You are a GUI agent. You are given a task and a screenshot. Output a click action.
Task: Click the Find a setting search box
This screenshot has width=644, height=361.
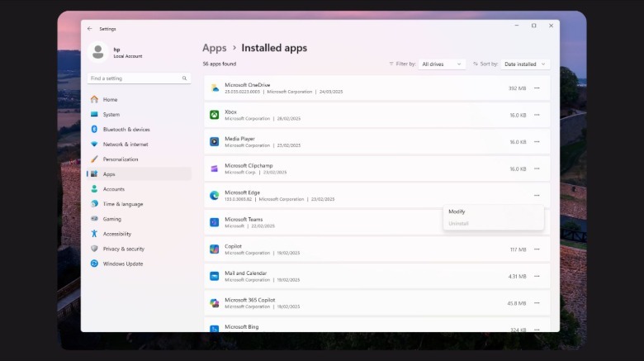coord(136,78)
